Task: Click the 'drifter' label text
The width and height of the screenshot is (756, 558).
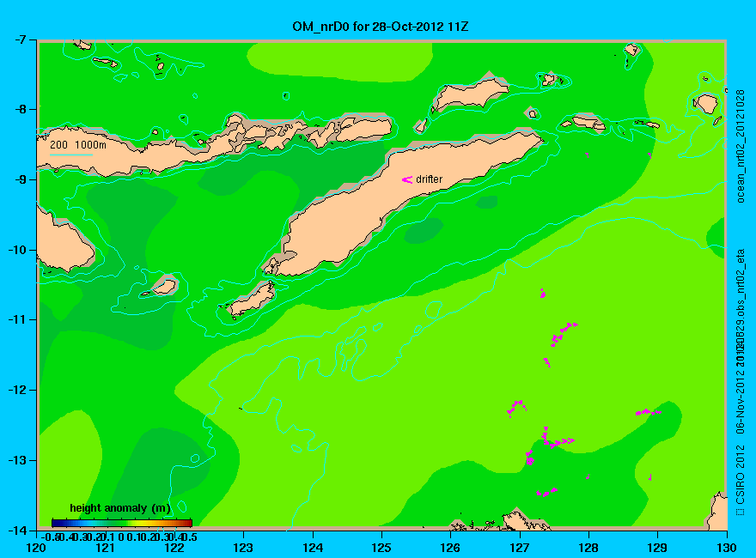Action: (429, 179)
